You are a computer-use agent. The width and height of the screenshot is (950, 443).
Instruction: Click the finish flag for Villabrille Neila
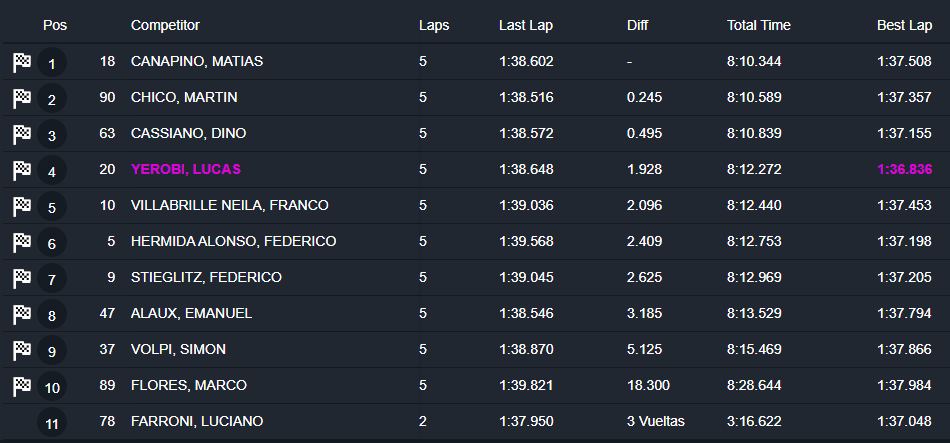(x=22, y=206)
